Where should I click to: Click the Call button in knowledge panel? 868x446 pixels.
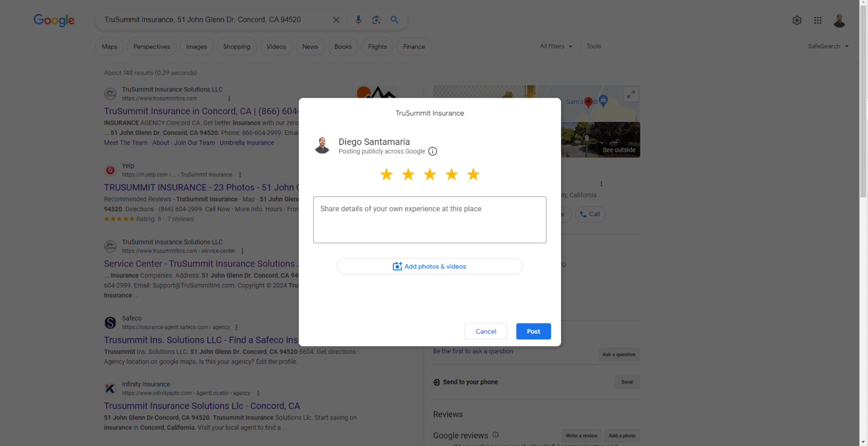(590, 215)
